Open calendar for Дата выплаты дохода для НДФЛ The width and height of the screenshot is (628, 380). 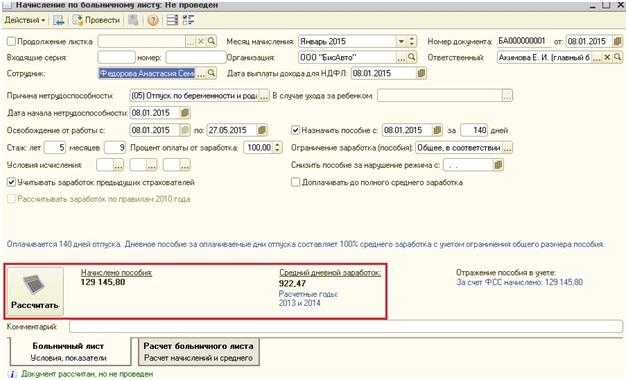point(421,73)
